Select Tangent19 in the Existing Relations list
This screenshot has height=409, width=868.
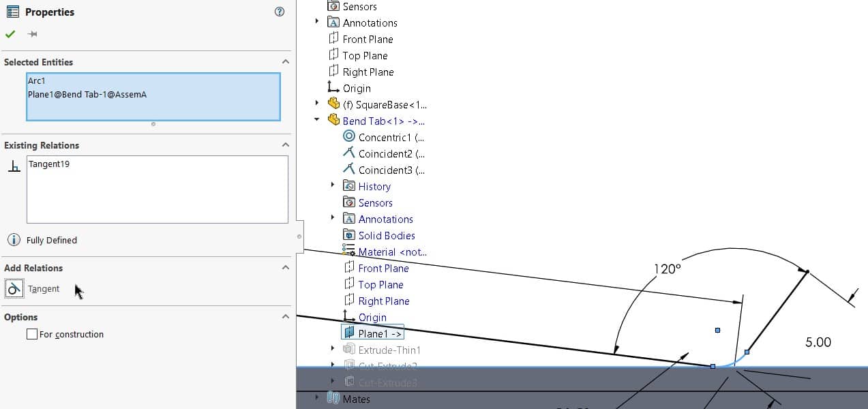click(47, 164)
